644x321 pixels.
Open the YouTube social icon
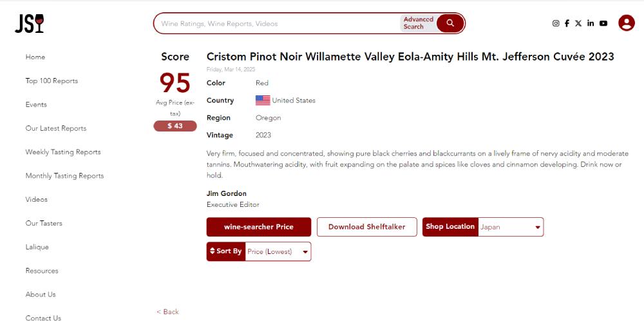pos(603,23)
